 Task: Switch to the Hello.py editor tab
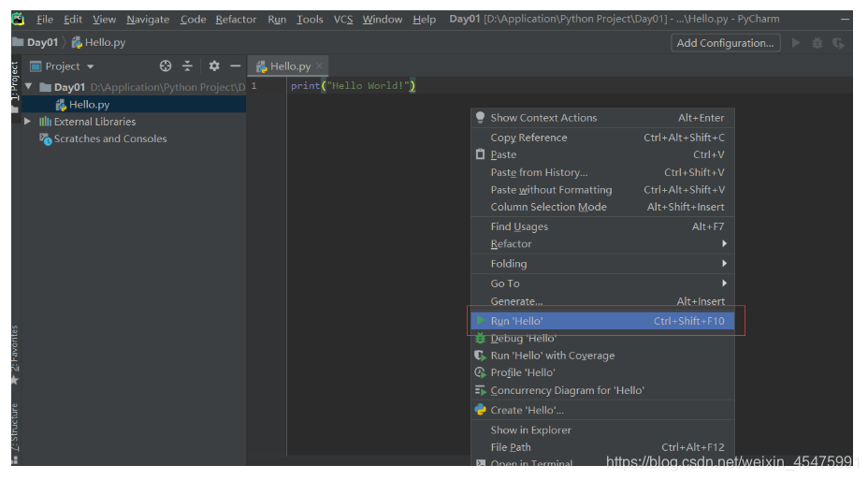288,65
